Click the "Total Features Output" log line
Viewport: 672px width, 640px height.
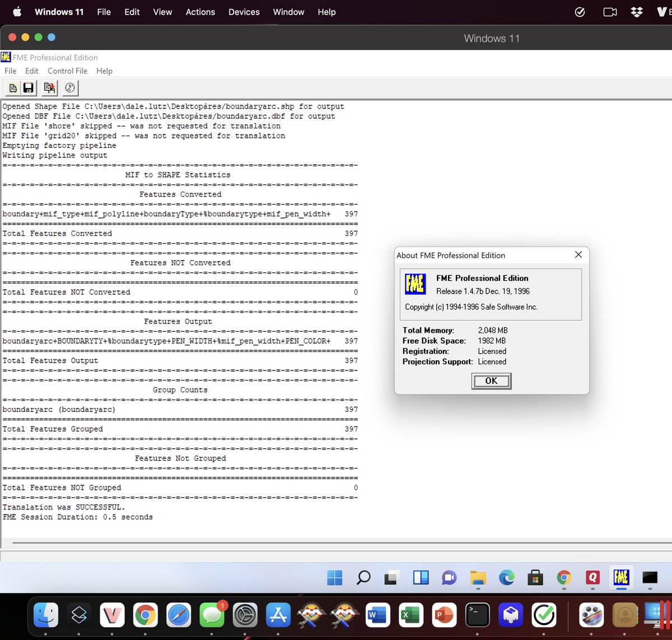50,361
